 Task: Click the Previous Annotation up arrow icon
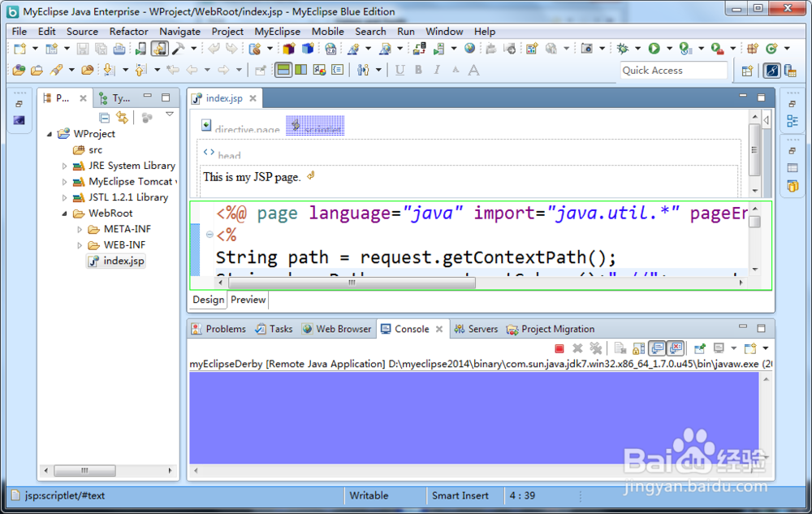(140, 70)
